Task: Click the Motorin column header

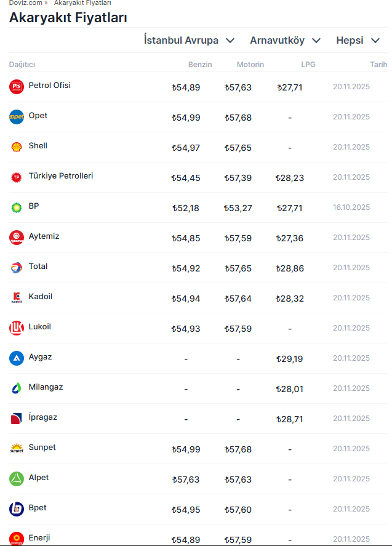Action: (x=250, y=65)
